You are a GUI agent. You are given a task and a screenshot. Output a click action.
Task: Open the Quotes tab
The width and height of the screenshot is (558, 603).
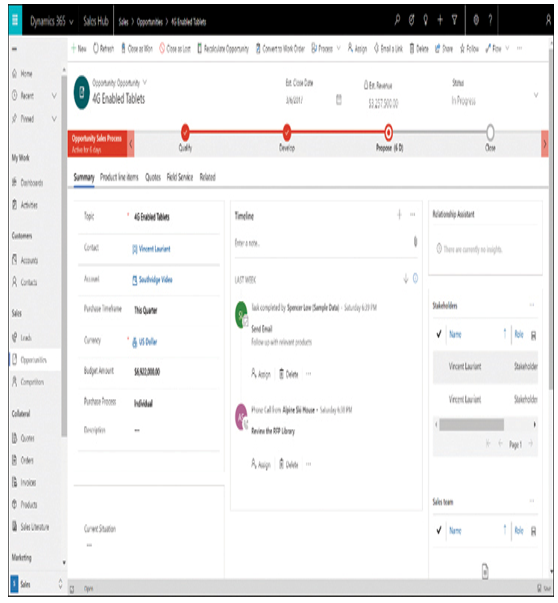(x=153, y=177)
